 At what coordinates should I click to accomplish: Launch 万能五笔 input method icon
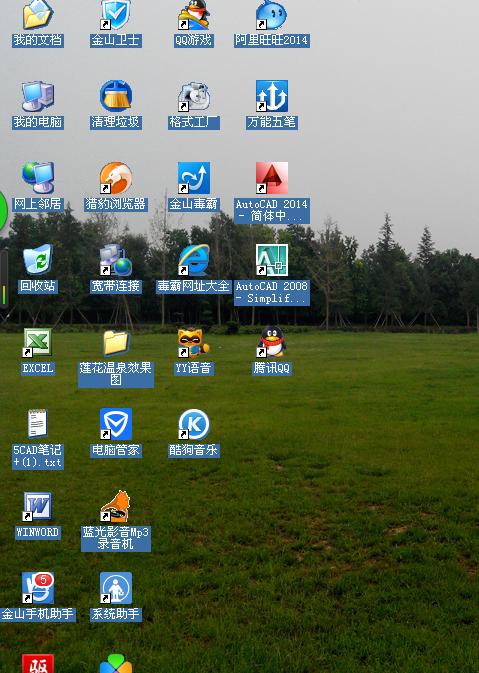[x=272, y=96]
